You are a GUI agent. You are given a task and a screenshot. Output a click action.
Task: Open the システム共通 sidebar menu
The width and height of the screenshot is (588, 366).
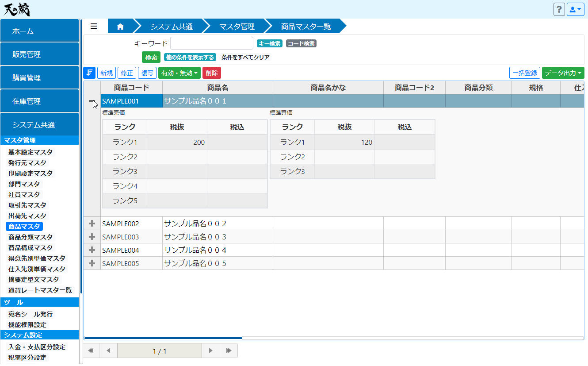pyautogui.click(x=39, y=125)
